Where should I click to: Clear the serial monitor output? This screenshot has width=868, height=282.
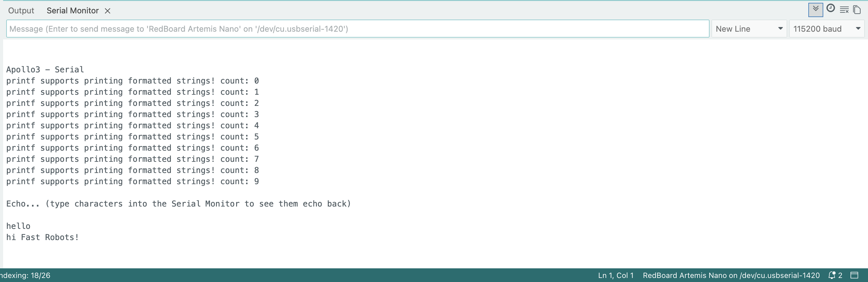[x=844, y=10]
